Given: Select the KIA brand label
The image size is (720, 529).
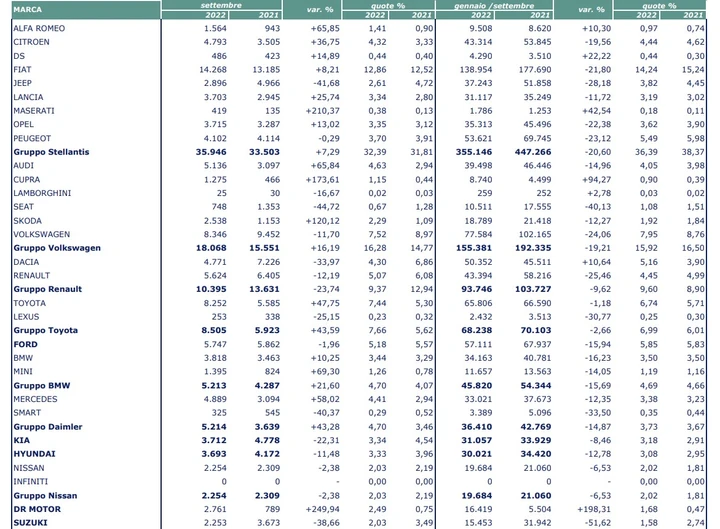Looking at the screenshot, I should 22,440.
